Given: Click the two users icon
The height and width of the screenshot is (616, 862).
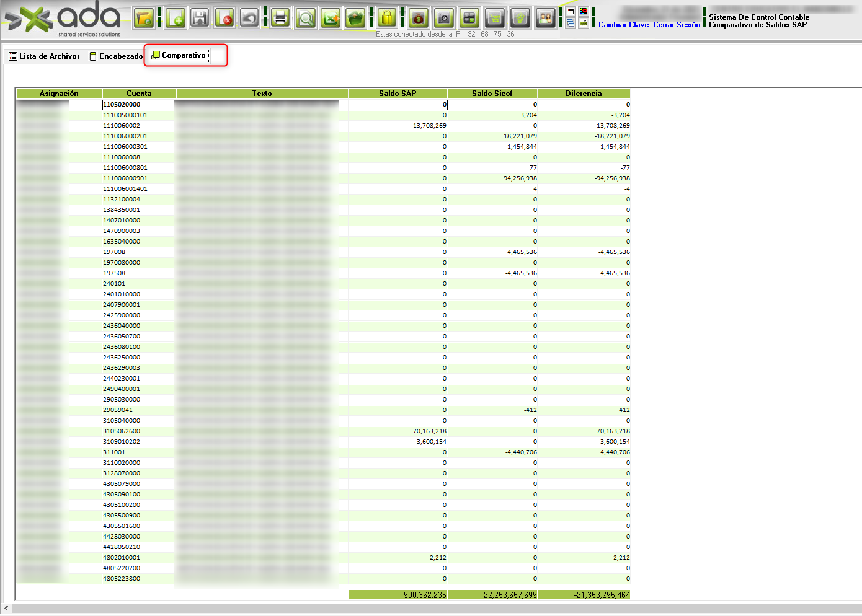Looking at the screenshot, I should 545,18.
